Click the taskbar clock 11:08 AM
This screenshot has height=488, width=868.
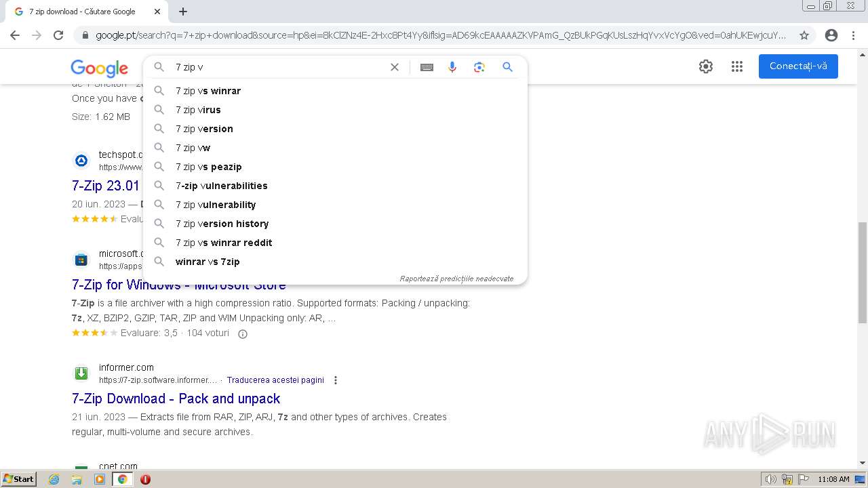[833, 479]
